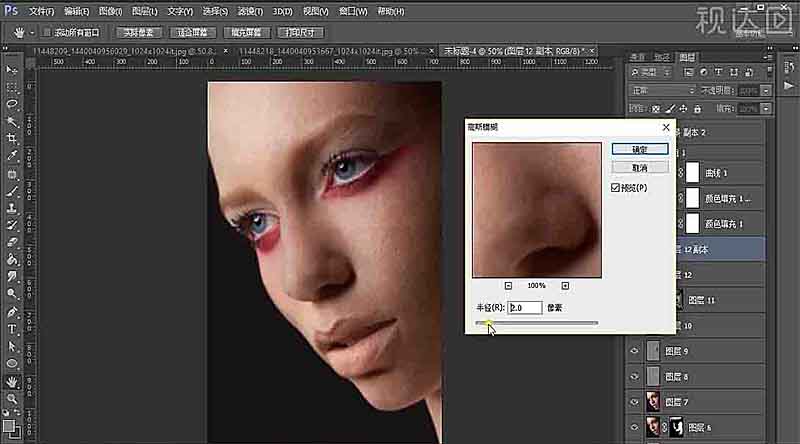Screen dimensions: 800x444
Task: Select the History Brush tool
Action: point(12,225)
